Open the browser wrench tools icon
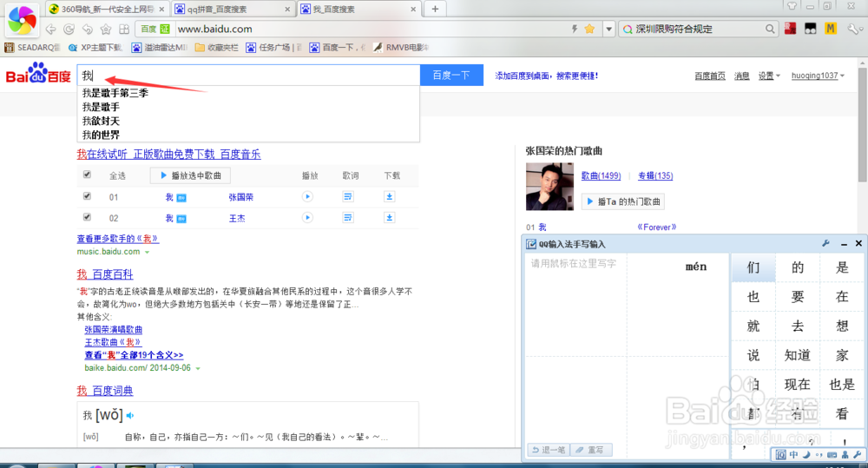 click(854, 29)
